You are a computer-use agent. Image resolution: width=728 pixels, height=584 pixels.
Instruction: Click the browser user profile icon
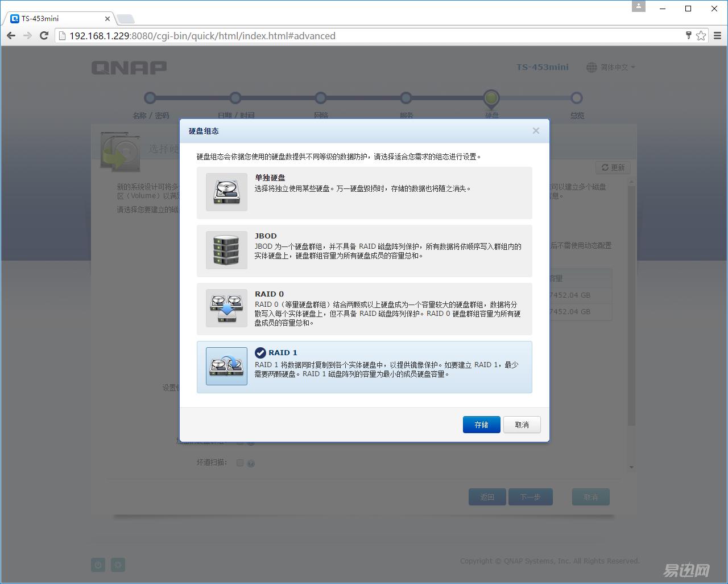(x=639, y=6)
